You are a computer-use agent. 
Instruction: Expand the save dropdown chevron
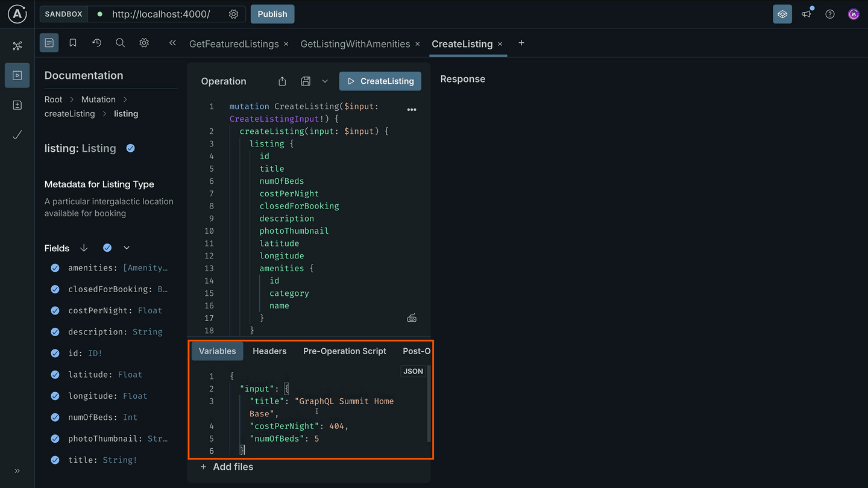tap(325, 81)
